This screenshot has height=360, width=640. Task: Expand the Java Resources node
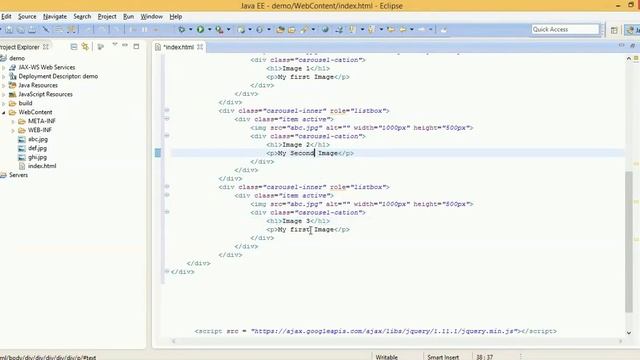[4, 85]
